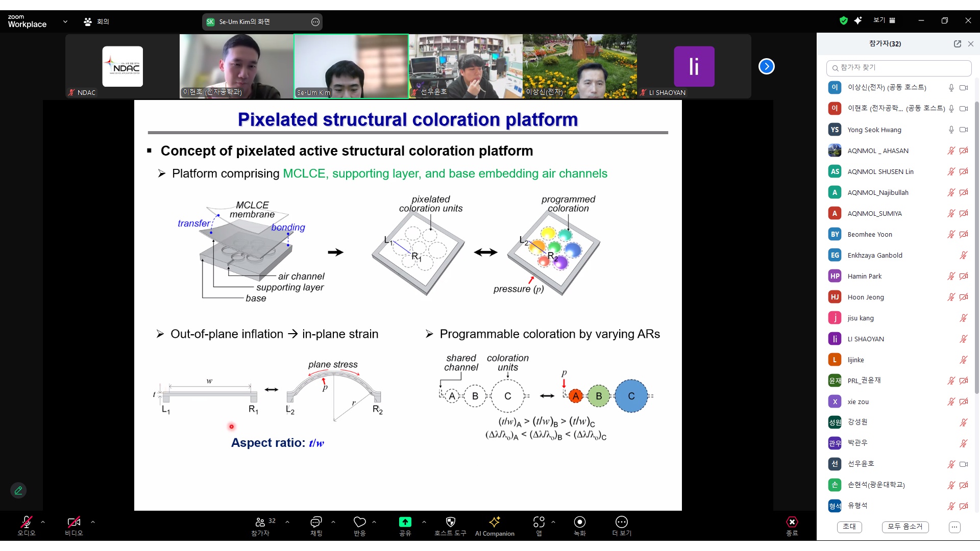Pop out the participants panel

point(958,44)
